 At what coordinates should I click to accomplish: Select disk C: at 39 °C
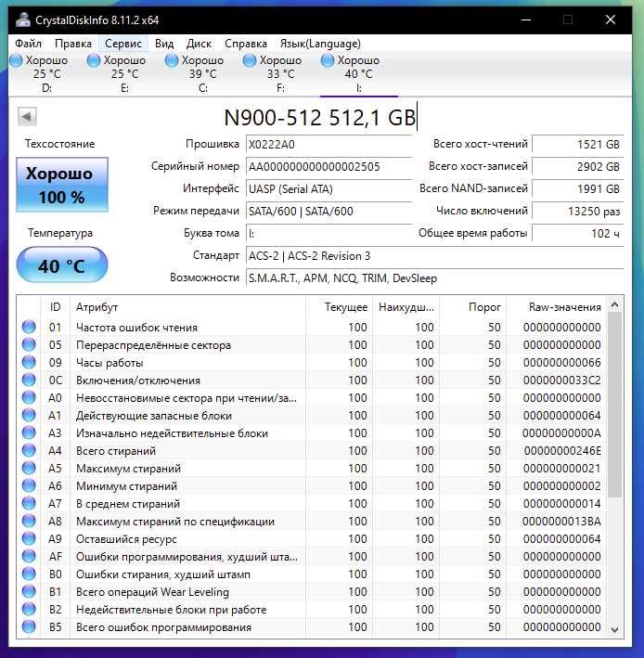coord(202,74)
